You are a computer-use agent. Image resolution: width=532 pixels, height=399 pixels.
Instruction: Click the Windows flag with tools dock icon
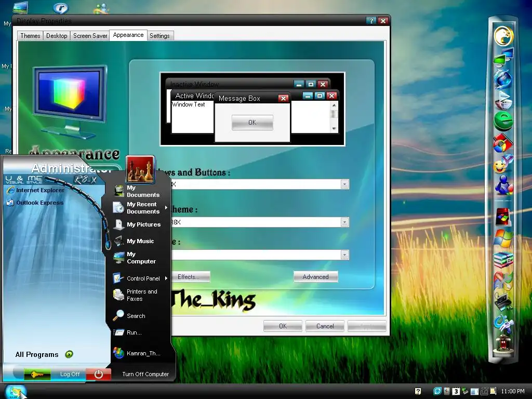[x=503, y=281]
